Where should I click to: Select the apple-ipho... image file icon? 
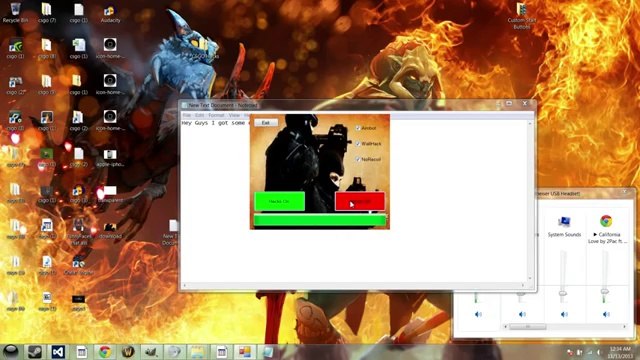110,158
